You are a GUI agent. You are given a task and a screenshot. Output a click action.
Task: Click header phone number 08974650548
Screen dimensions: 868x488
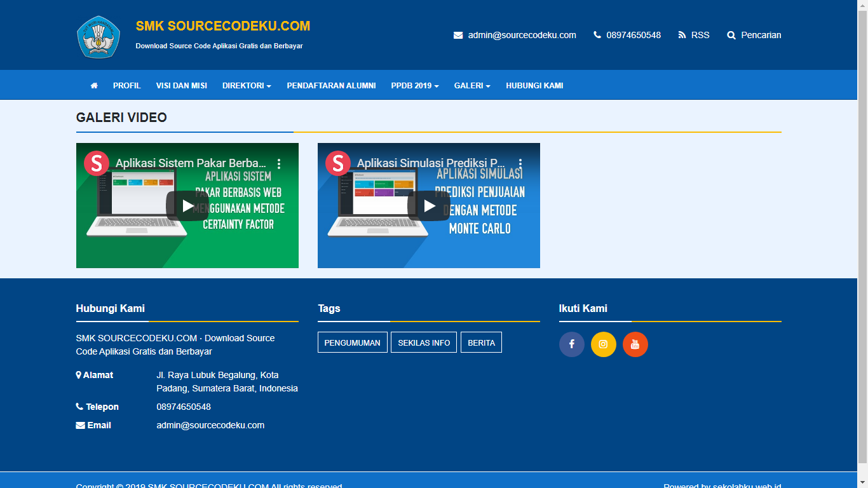point(634,35)
